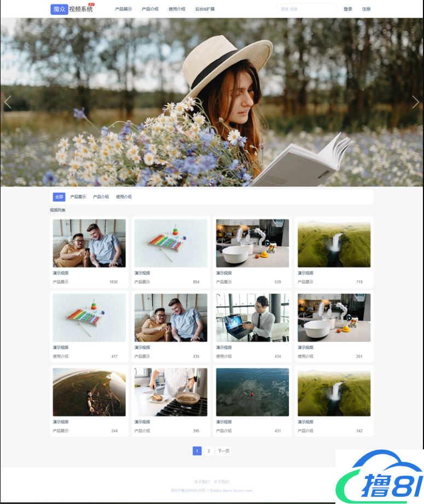This screenshot has height=504, width=424.
Task: Focus the video search box
Action: point(306,9)
